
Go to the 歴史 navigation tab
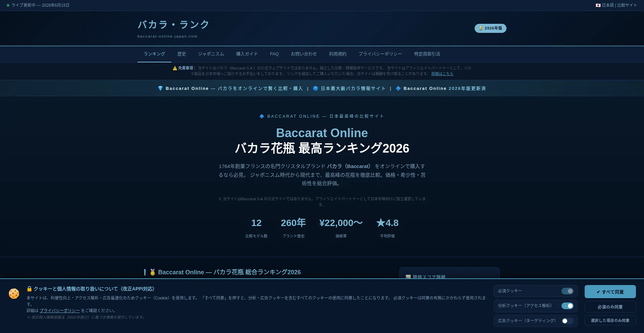click(x=181, y=54)
